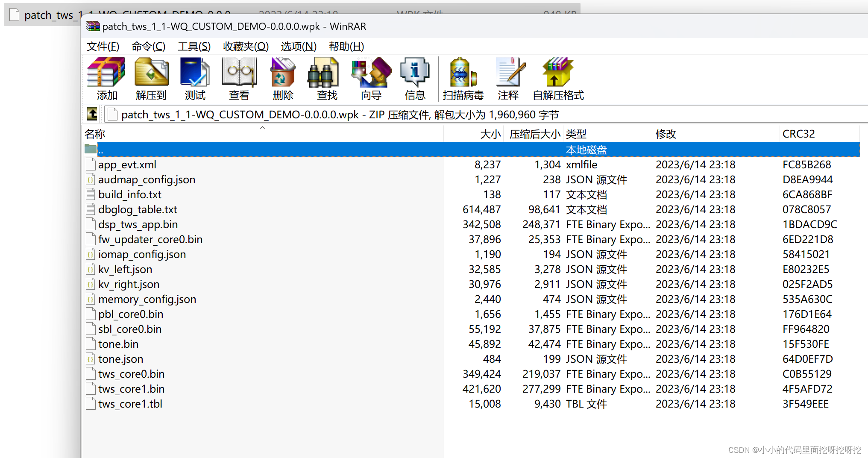The image size is (868, 458).
Task: Click the Delete (删除) recycle icon
Action: (283, 79)
